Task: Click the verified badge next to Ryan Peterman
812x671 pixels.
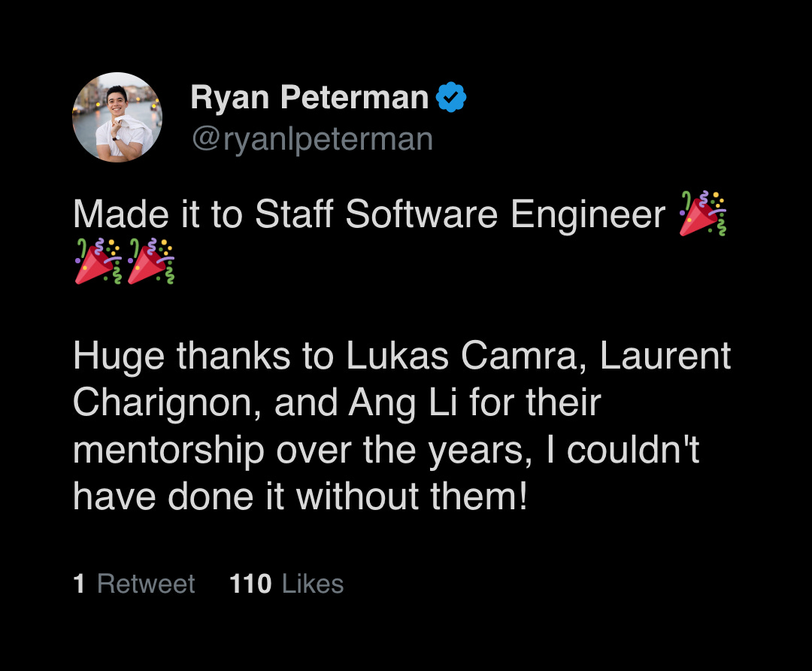Action: tap(450, 96)
